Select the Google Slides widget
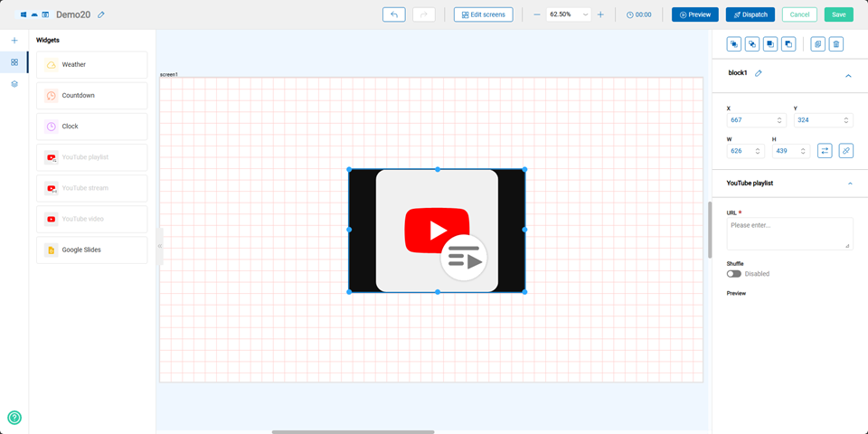The image size is (868, 434). 91,250
